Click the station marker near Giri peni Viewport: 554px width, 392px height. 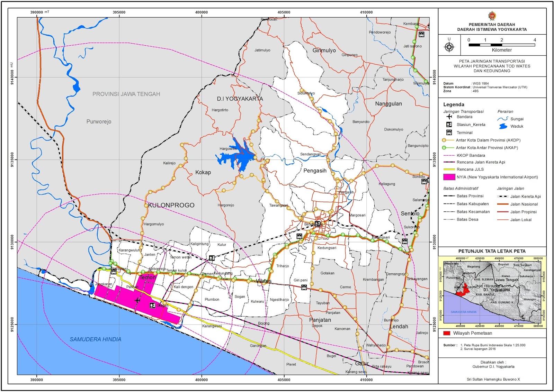point(304,287)
